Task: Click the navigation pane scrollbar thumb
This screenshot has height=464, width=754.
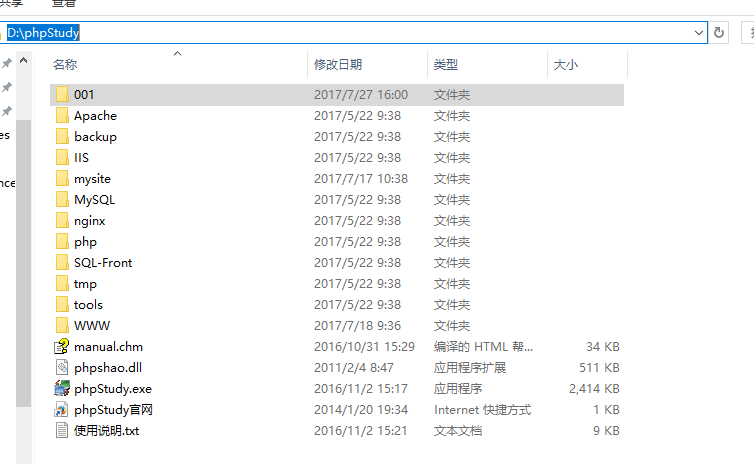Action: coord(24,263)
